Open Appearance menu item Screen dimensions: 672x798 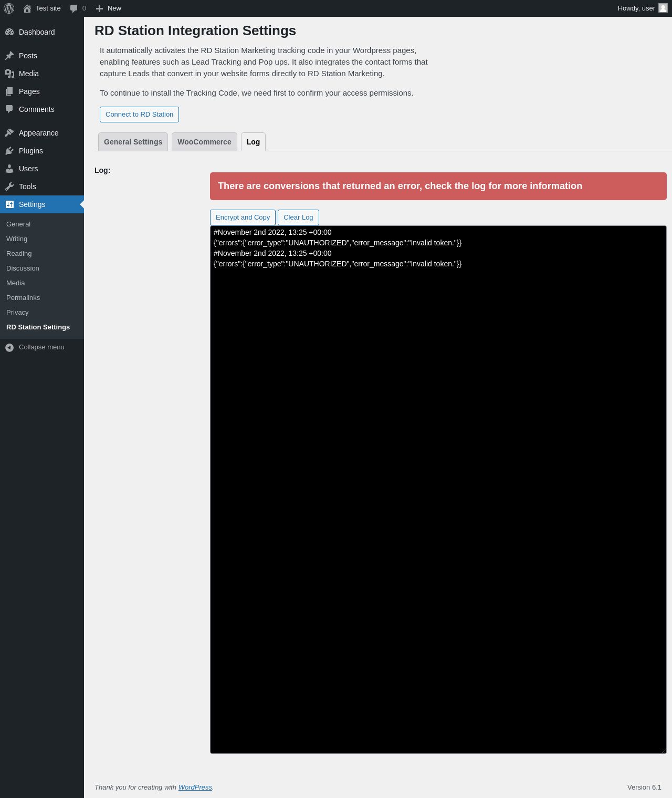tap(42, 133)
